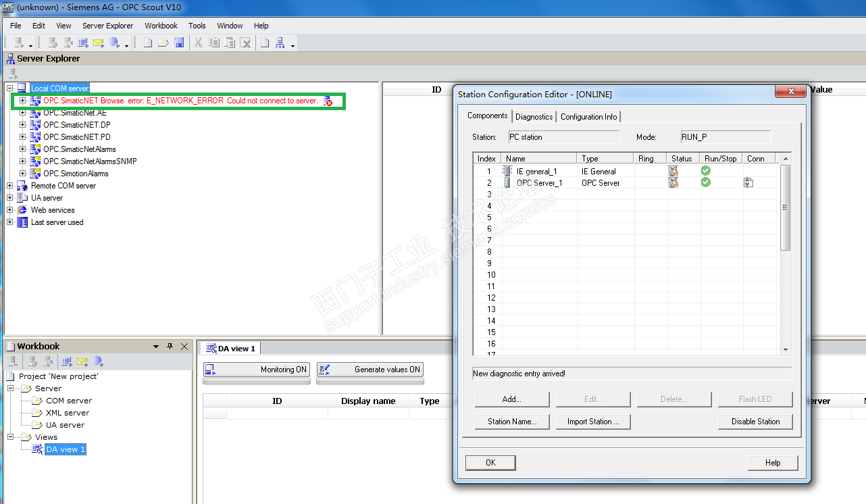Click the component list scrollbar down arrow
Image resolution: width=866 pixels, height=504 pixels.
785,350
